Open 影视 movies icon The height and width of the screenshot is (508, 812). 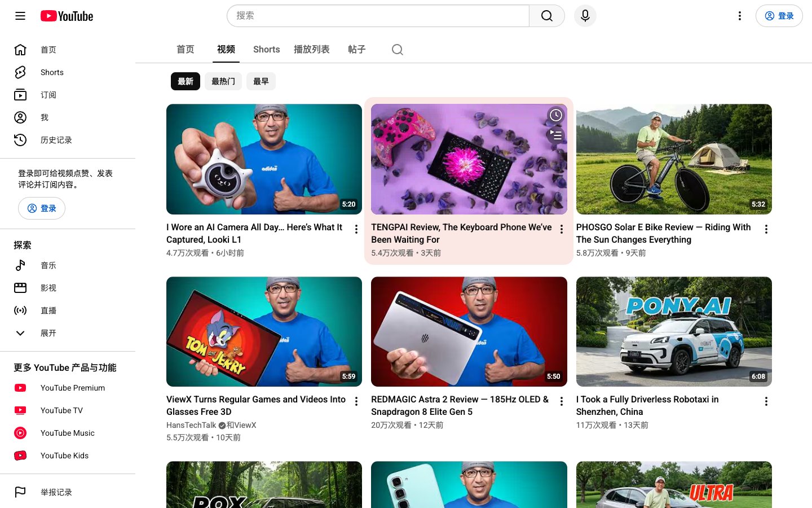point(20,288)
